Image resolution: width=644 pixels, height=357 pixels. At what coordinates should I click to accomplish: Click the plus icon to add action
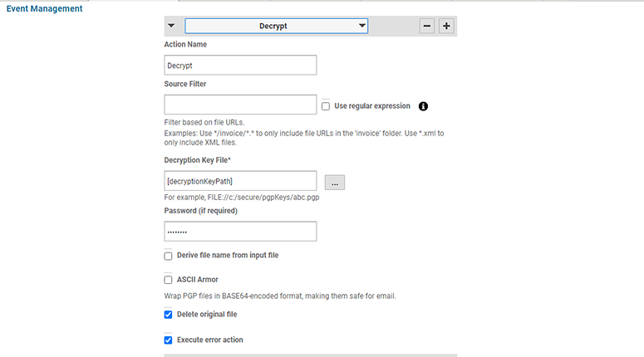tap(446, 26)
